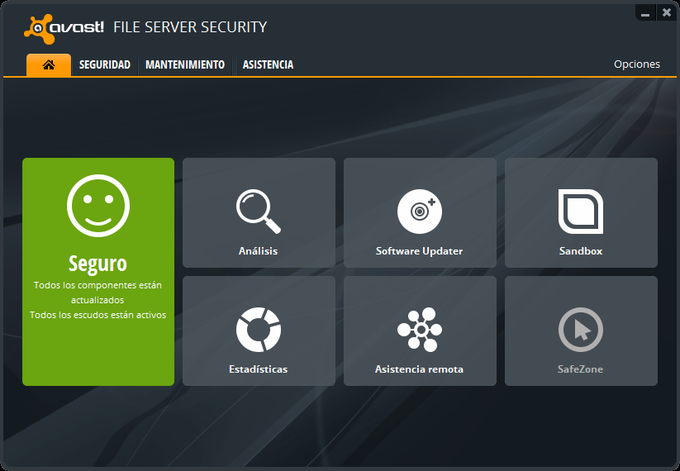Click the smiley face status icon
The height and width of the screenshot is (471, 680).
click(x=98, y=206)
